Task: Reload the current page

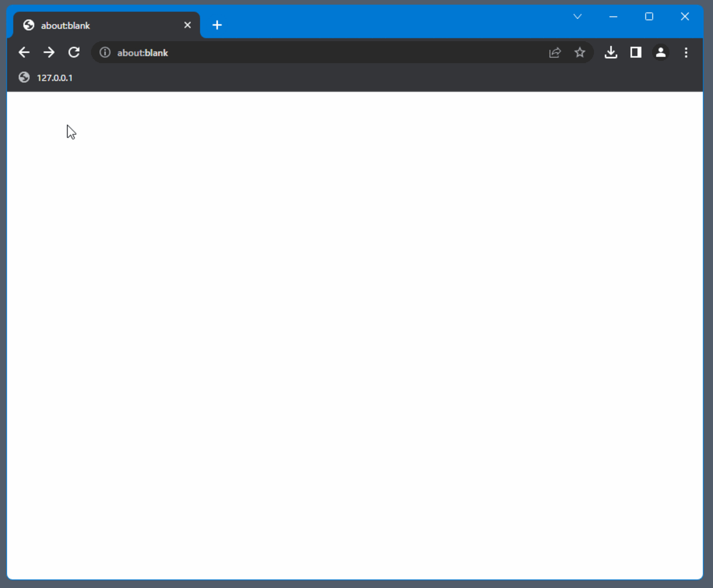Action: pyautogui.click(x=74, y=53)
